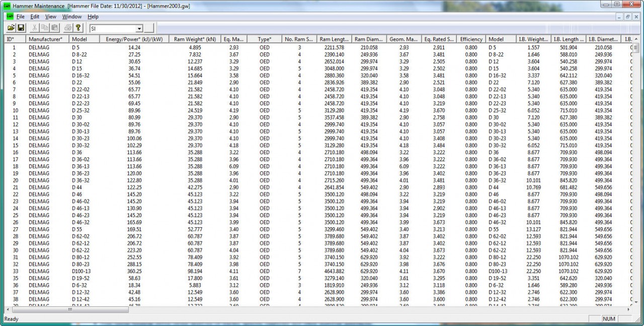Click the Copy toolbar icon
The image size is (644, 326).
(45, 28)
